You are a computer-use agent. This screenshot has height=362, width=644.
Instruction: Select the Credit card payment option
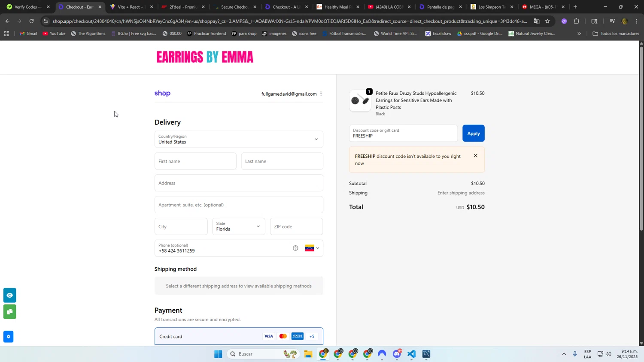[239, 336]
